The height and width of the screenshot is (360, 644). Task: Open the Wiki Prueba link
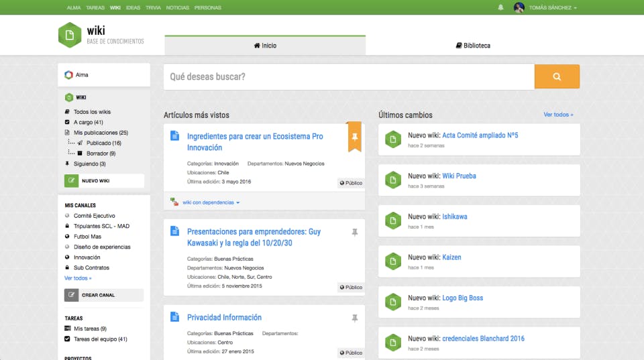point(459,176)
